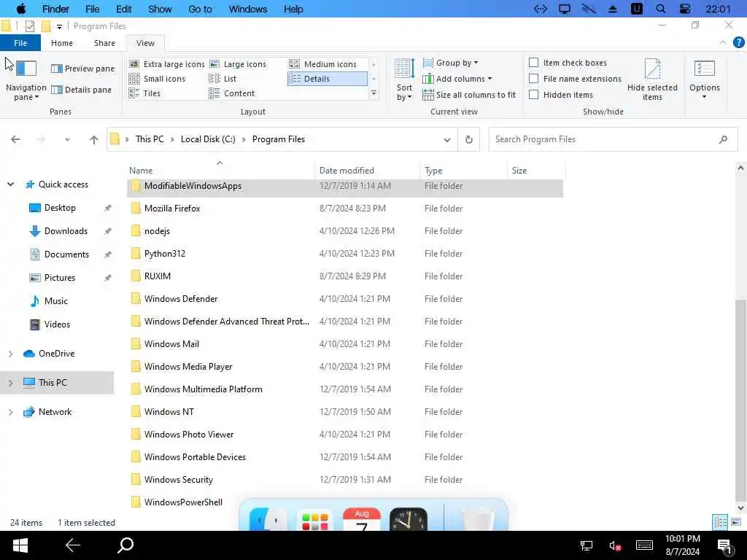The image size is (747, 560).
Task: Click the Search Program Files field
Action: tap(613, 139)
